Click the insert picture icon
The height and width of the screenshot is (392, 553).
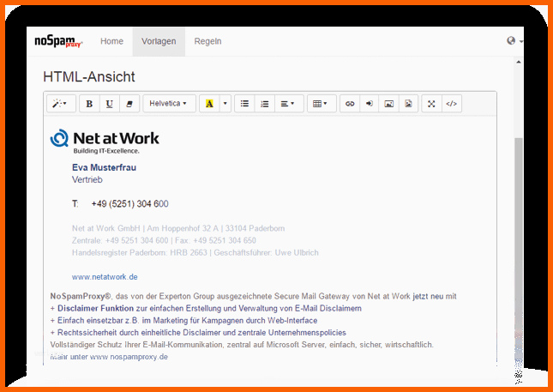[389, 104]
